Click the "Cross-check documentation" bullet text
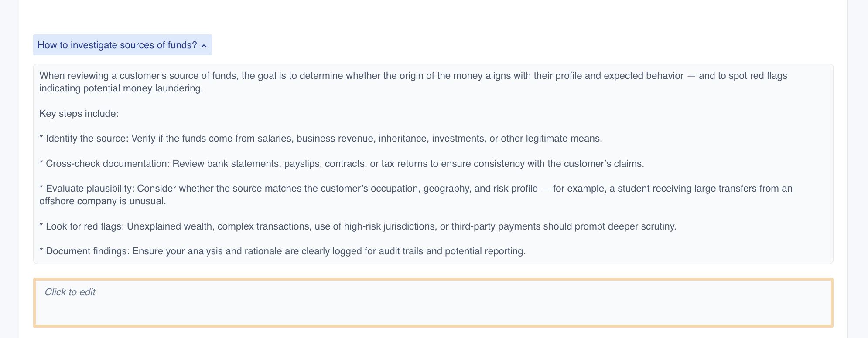The image size is (868, 338). coord(342,164)
